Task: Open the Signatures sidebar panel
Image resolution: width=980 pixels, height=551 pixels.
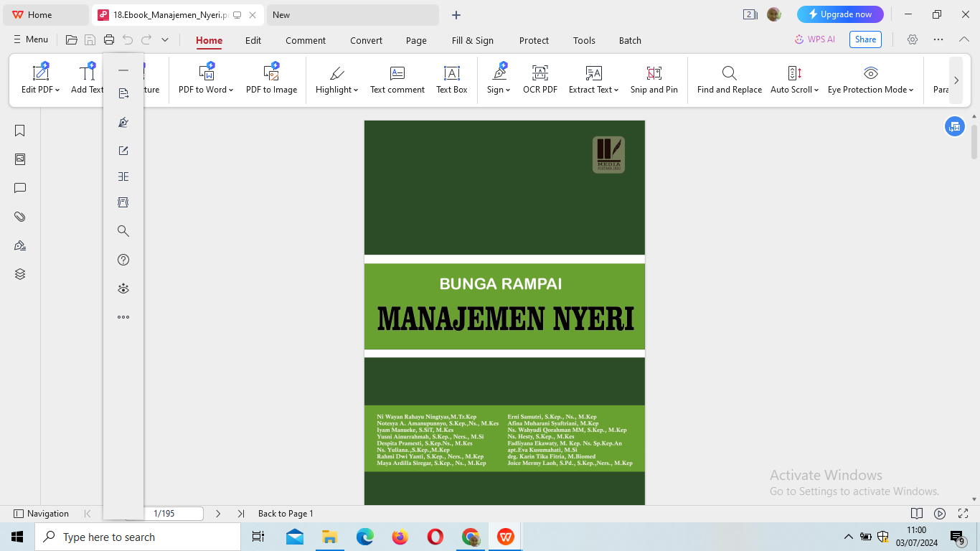Action: click(x=20, y=245)
